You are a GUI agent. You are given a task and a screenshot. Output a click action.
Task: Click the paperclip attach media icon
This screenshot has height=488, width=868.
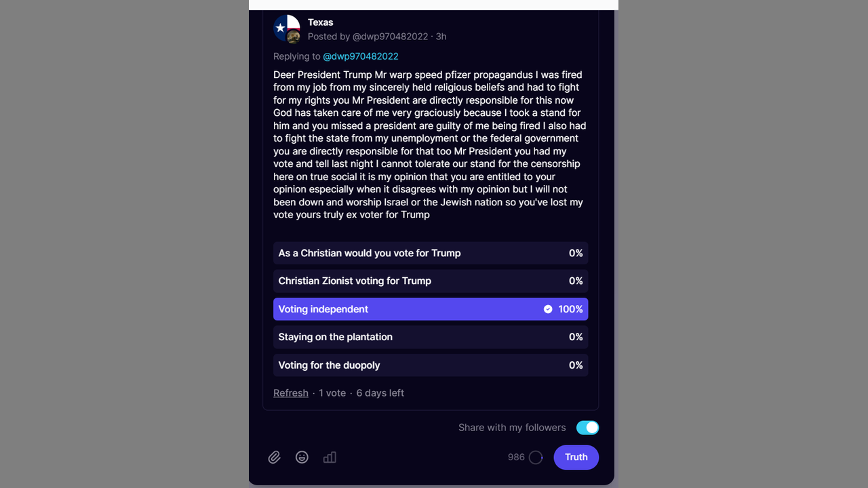tap(274, 457)
